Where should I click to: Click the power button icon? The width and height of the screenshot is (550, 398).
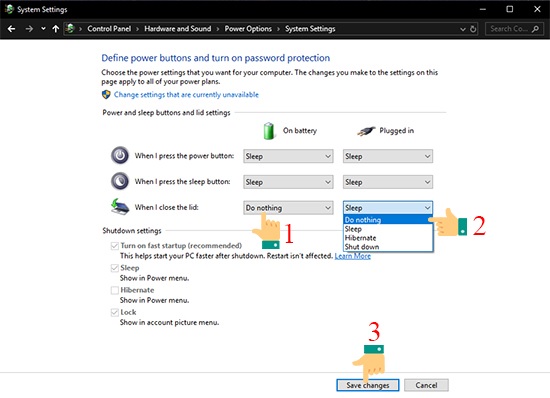120,155
